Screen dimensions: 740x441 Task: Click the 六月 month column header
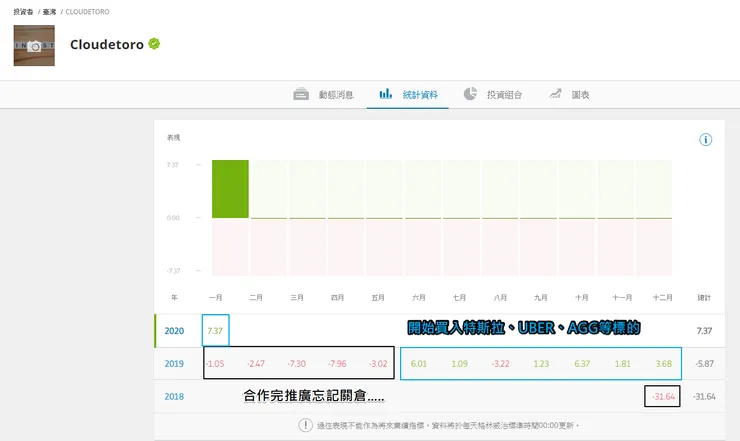419,297
